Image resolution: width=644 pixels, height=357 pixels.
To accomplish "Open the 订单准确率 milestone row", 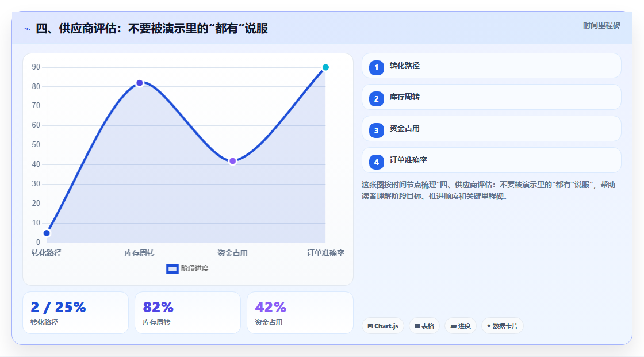I will click(491, 160).
